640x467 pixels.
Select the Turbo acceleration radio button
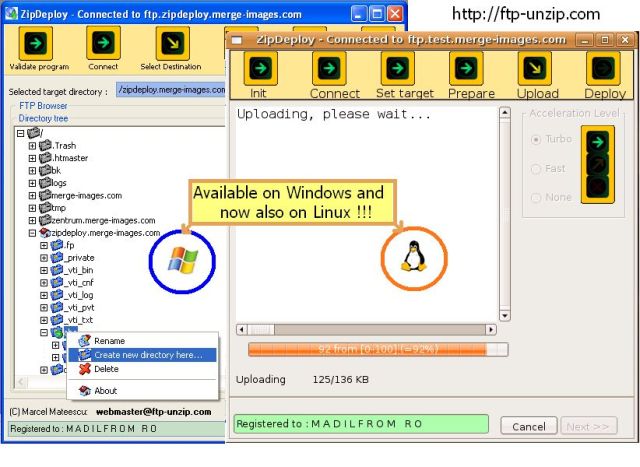click(x=536, y=140)
